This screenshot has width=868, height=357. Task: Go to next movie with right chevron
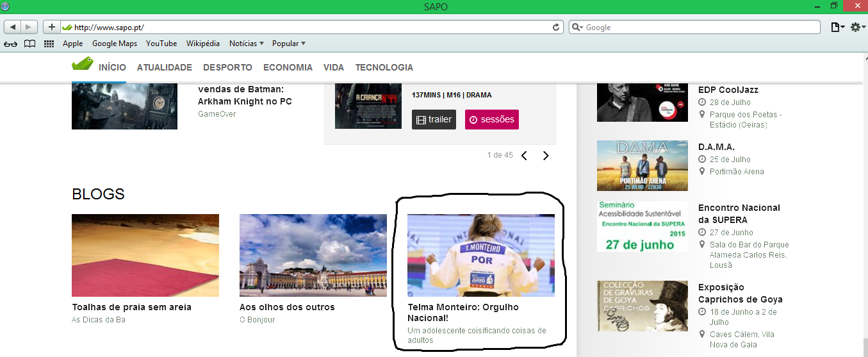click(546, 155)
